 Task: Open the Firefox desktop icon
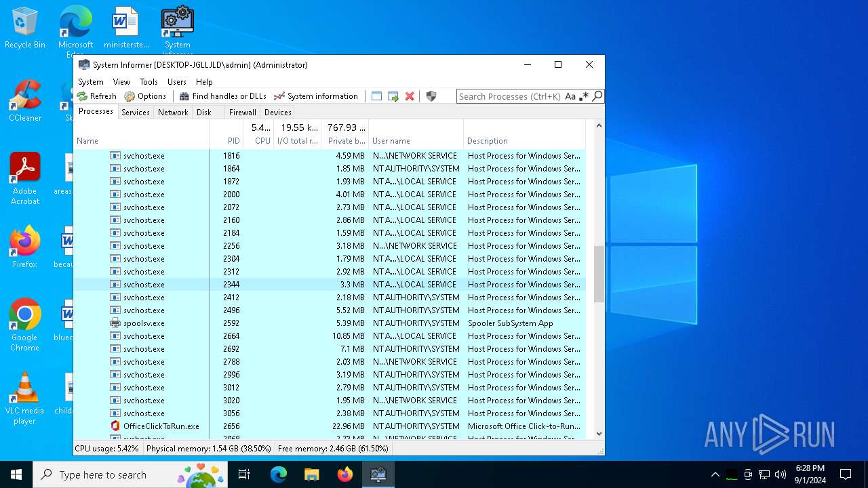pyautogui.click(x=25, y=247)
